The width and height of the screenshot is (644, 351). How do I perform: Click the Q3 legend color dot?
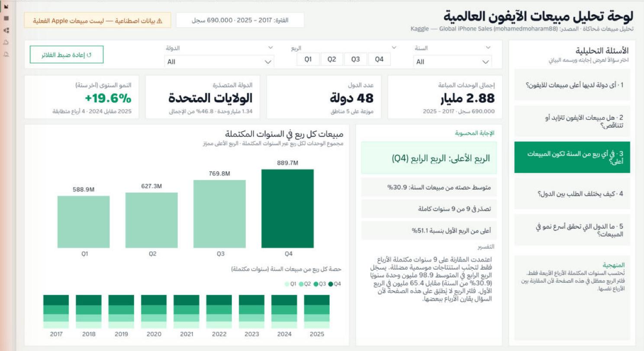[316, 284]
